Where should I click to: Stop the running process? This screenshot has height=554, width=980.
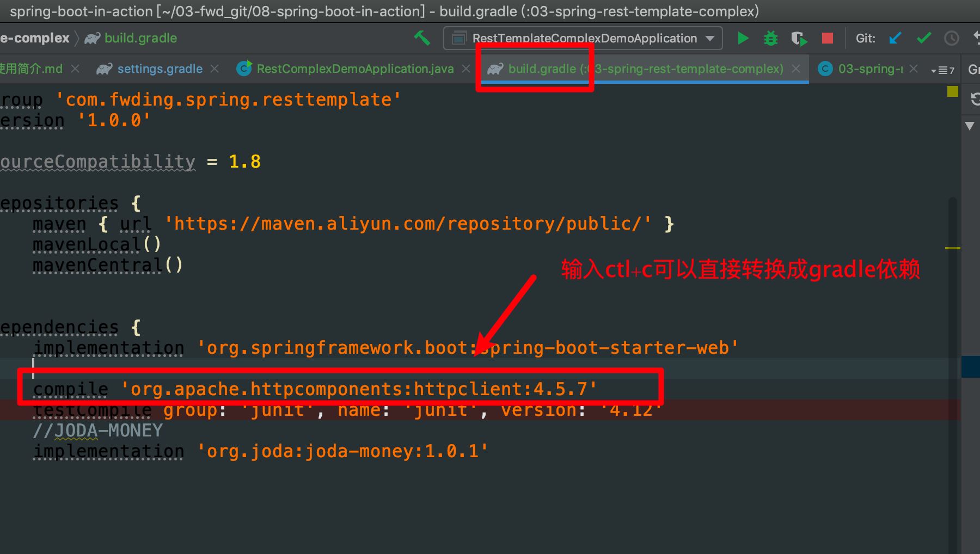point(827,38)
